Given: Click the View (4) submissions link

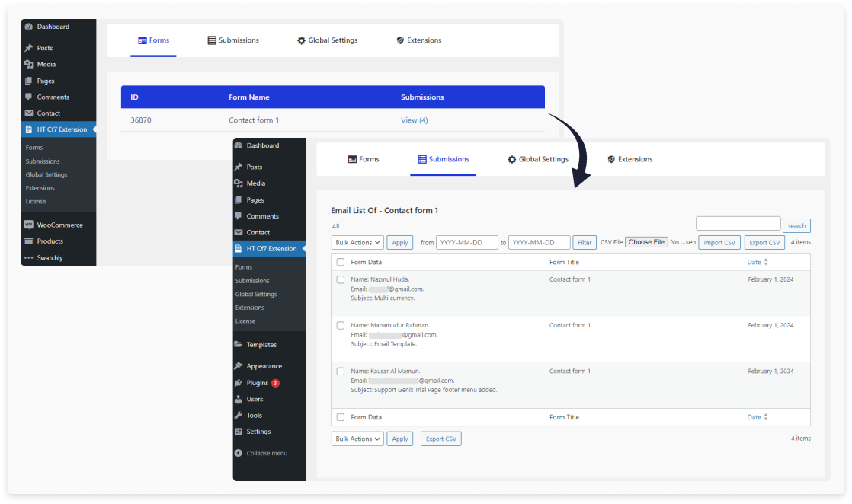Looking at the screenshot, I should [414, 120].
